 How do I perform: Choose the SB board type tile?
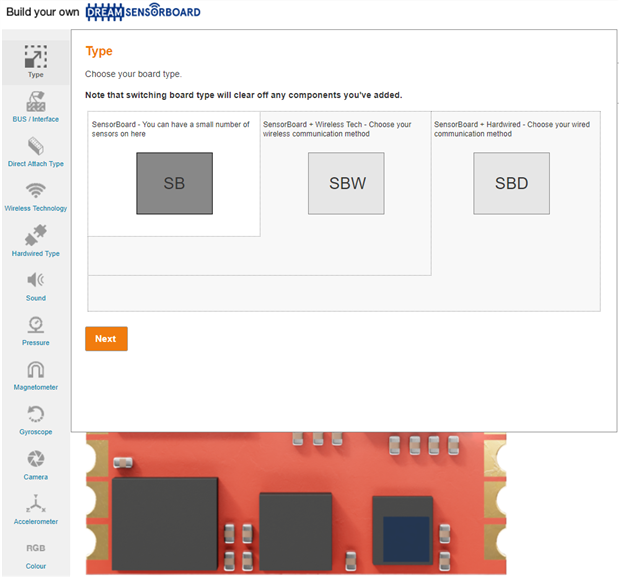point(174,184)
